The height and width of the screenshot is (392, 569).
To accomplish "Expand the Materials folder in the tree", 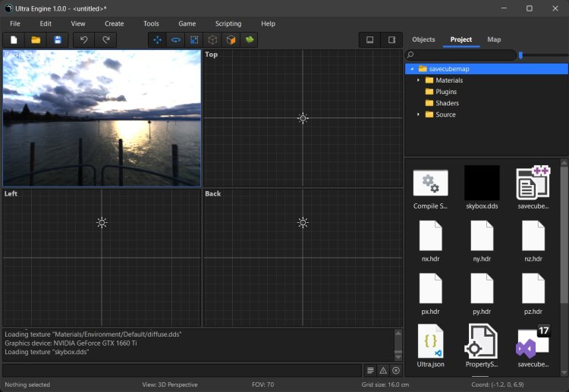I will pos(418,80).
